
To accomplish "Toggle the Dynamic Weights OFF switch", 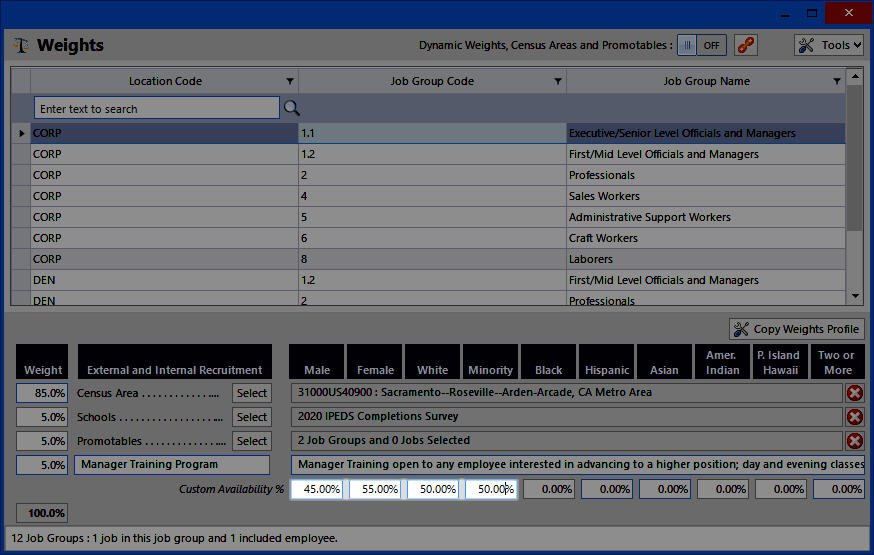I will pyautogui.click(x=702, y=45).
